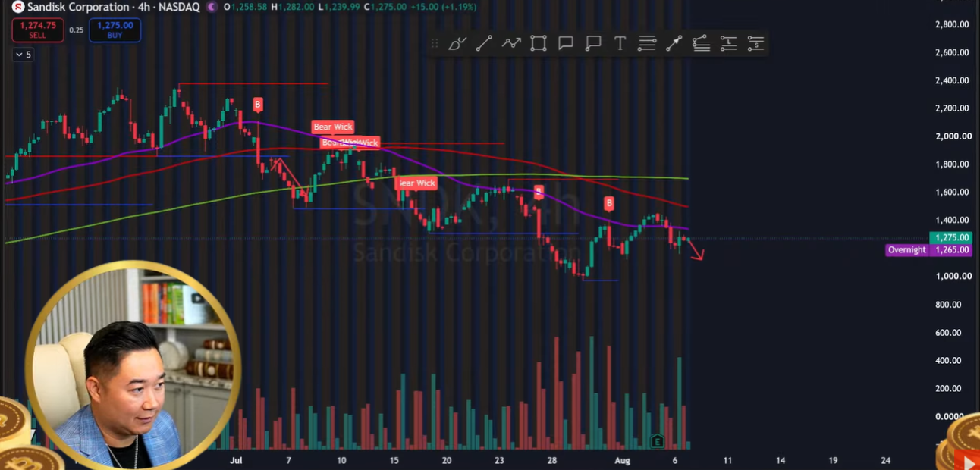
Task: Click the blue 1,275.00 price tag
Action: (950, 238)
